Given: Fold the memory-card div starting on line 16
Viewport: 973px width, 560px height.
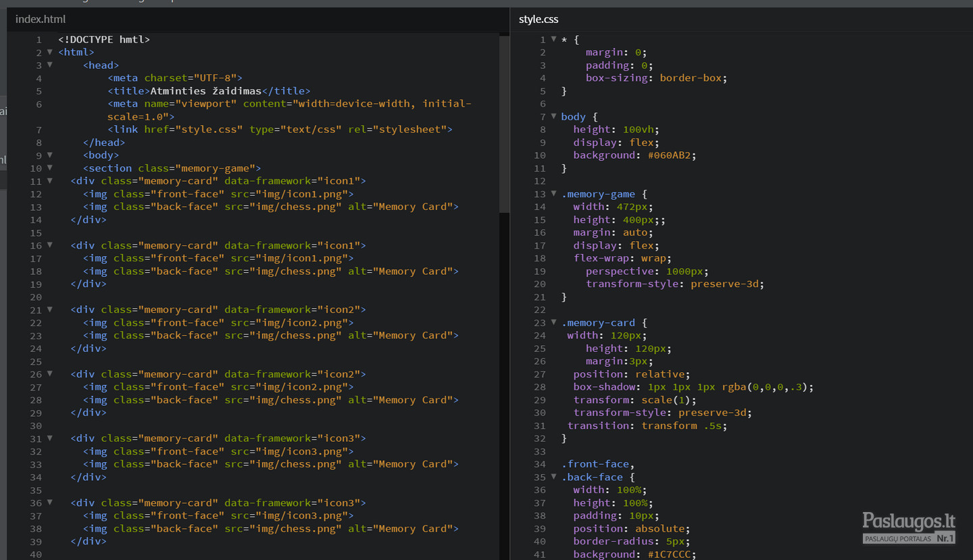Looking at the screenshot, I should point(49,245).
